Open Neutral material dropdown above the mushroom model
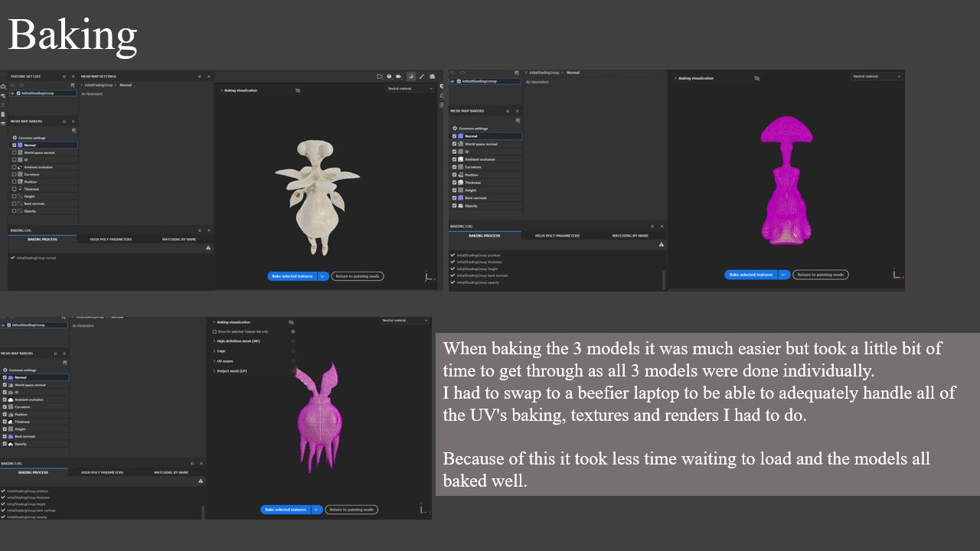The image size is (980, 551). pyautogui.click(x=877, y=77)
